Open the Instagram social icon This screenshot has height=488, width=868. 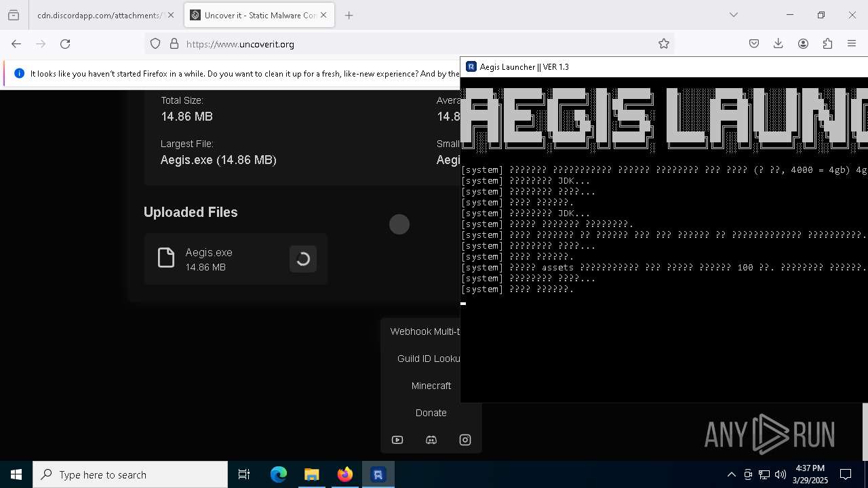point(465,440)
